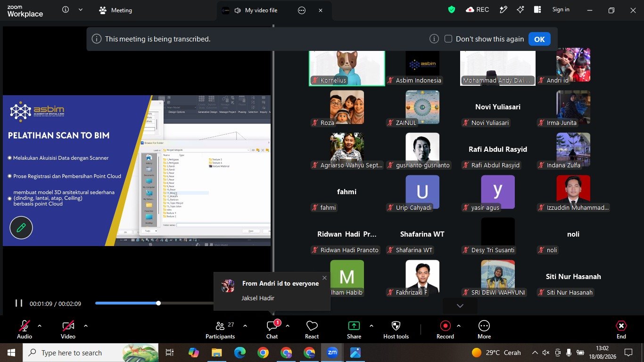The height and width of the screenshot is (362, 644).
Task: Pause the shared video playback
Action: (x=19, y=303)
